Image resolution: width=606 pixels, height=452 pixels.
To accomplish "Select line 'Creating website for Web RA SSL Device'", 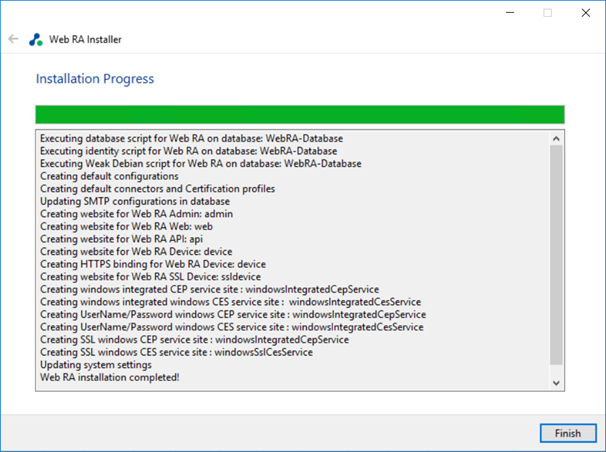I will [x=150, y=277].
